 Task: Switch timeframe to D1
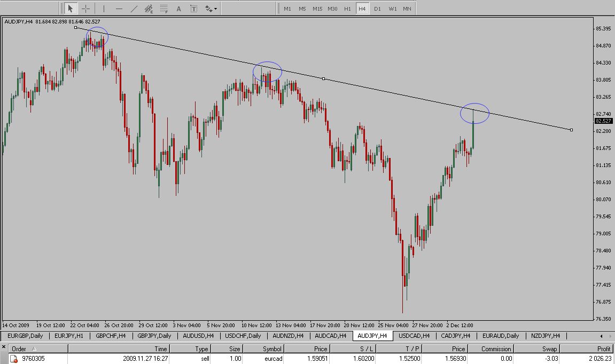(x=377, y=9)
